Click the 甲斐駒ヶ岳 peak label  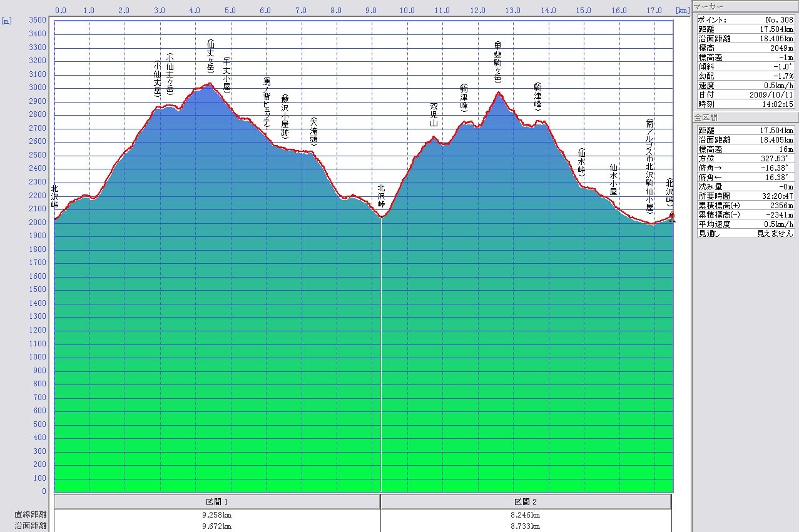498,63
